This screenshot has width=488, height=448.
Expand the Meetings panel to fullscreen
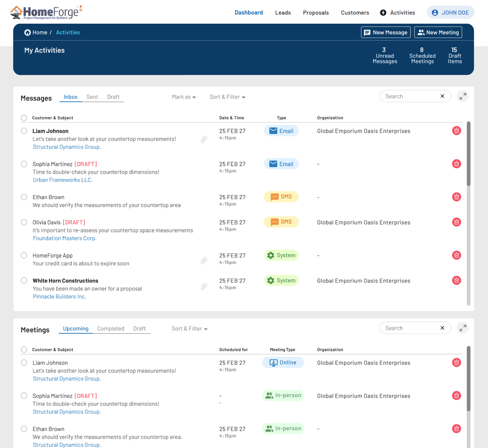click(463, 328)
